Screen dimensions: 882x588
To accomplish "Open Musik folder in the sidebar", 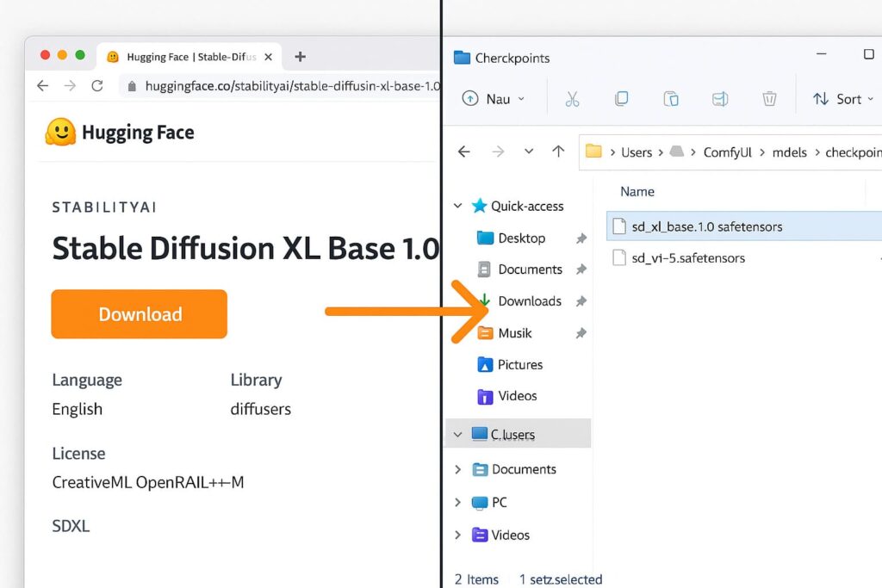I will (505, 333).
